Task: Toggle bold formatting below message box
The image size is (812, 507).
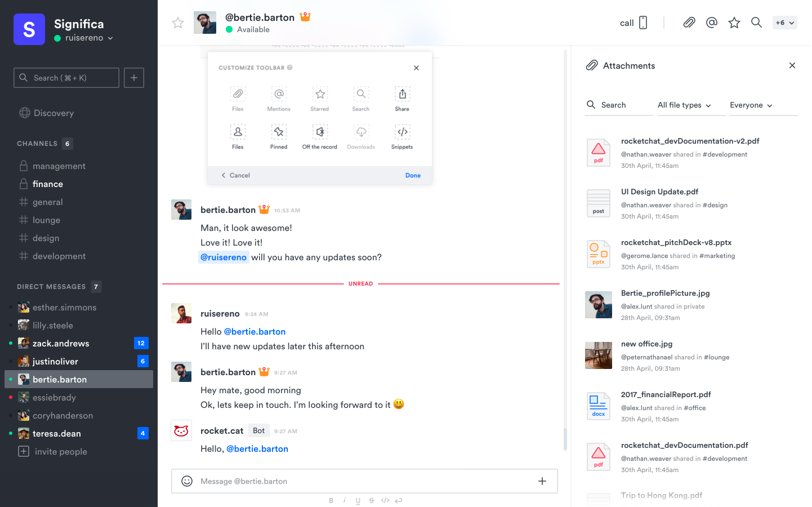Action: [331, 500]
